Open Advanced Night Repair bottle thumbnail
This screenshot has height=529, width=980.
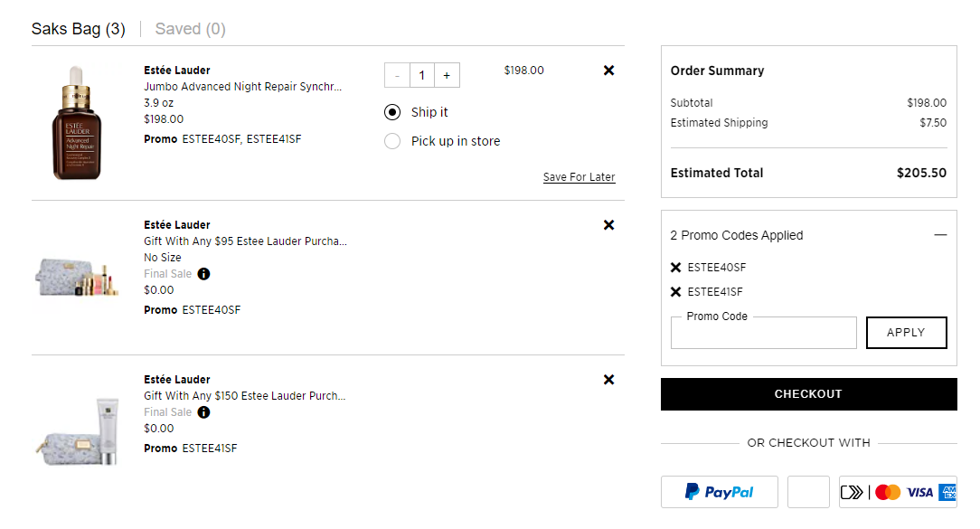[76, 123]
